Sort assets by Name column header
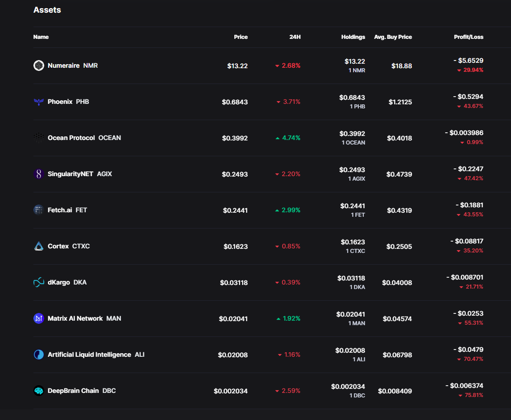This screenshot has width=511, height=420. [x=41, y=37]
